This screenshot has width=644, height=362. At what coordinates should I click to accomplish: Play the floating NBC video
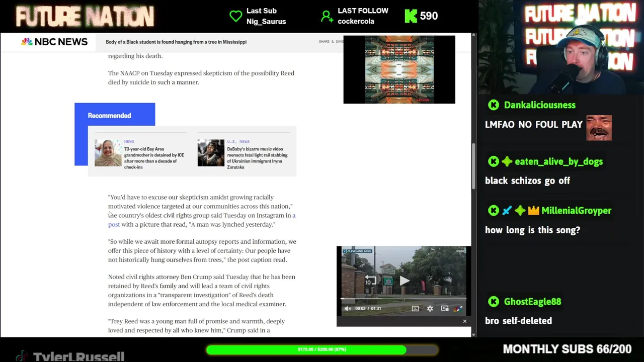(405, 281)
